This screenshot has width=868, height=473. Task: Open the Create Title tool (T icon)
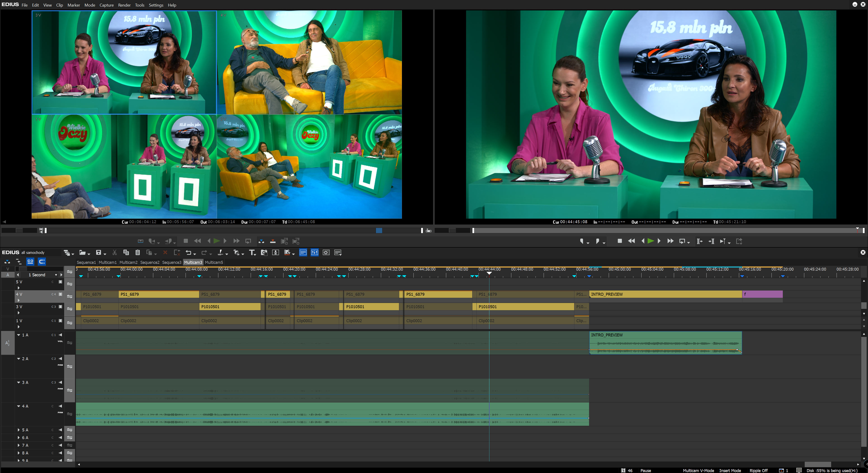[252, 253]
